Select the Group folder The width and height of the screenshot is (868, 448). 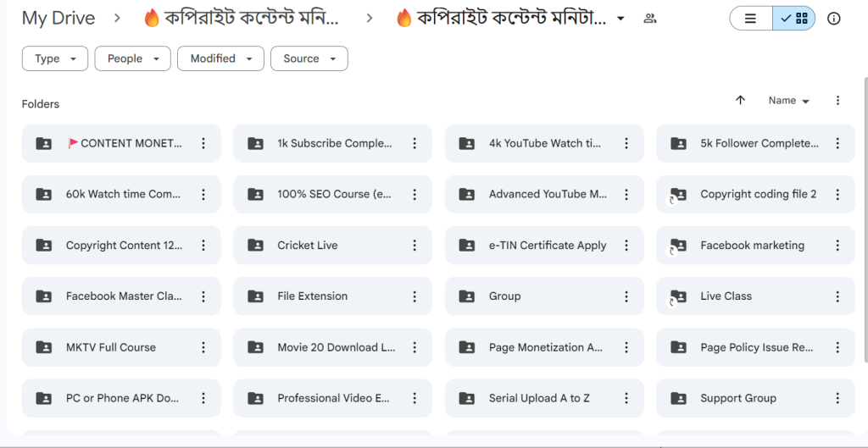click(x=544, y=296)
